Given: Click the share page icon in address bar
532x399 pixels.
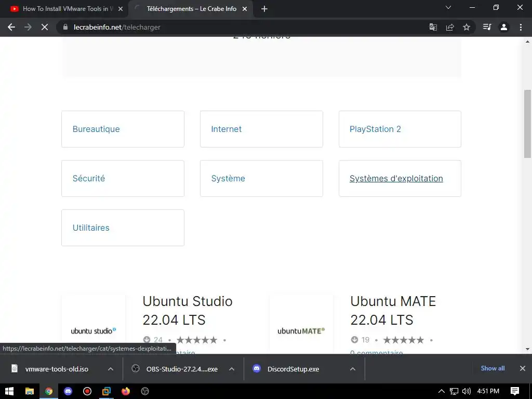Looking at the screenshot, I should pos(450,27).
